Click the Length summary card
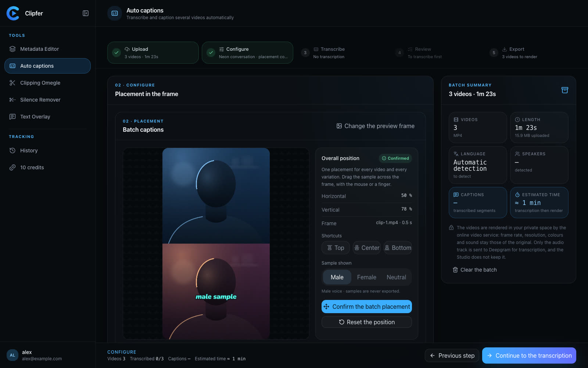Viewport: 588px width, 368px height. pos(539,127)
